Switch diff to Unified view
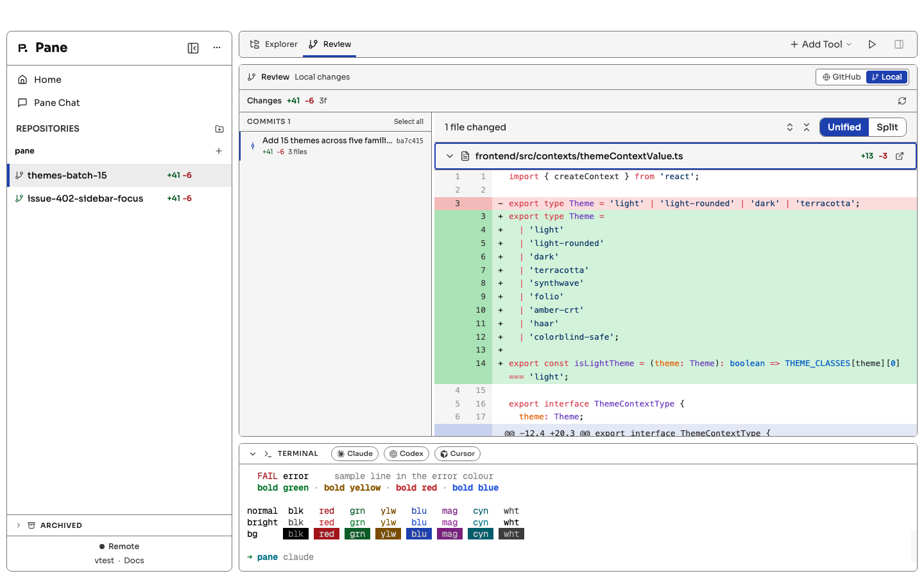 (844, 127)
